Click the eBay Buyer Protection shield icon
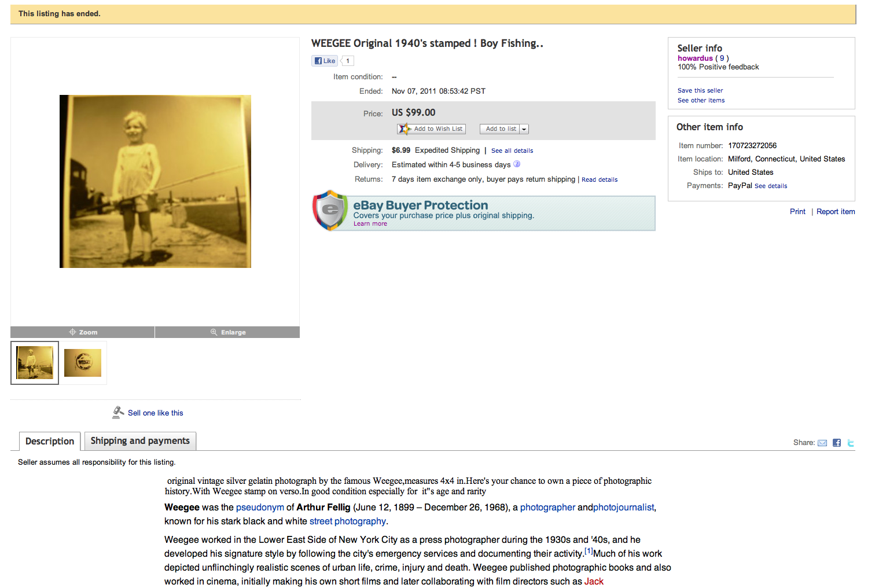 (330, 210)
